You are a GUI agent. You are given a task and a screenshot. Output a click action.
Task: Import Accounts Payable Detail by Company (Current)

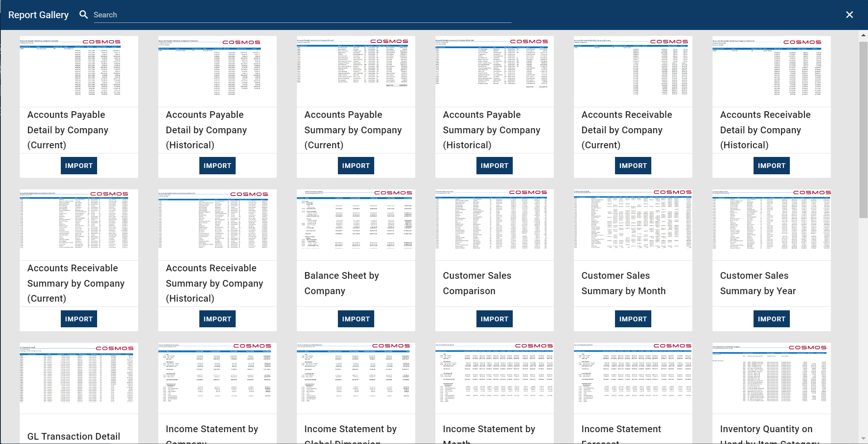click(79, 166)
